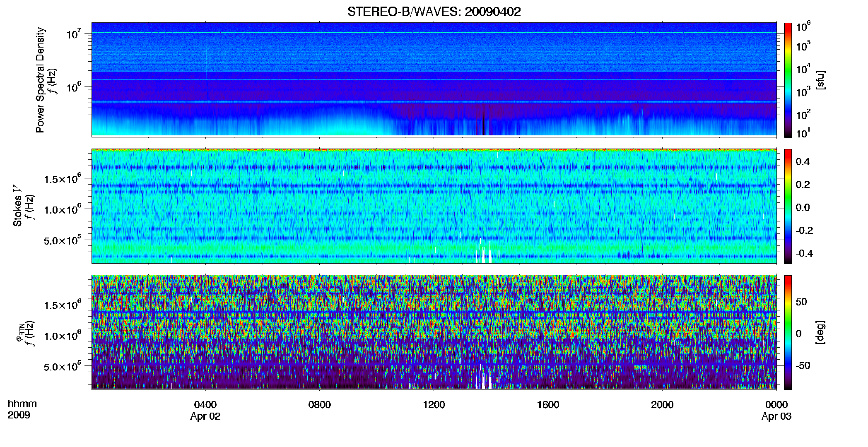Image resolution: width=868 pixels, height=447 pixels.
Task: Click the "-50" value on the deg scale
Action: point(803,365)
